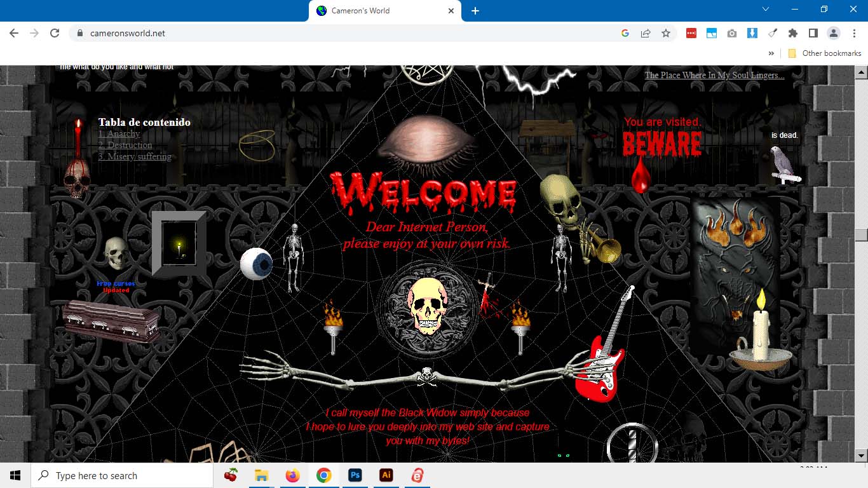Image resolution: width=868 pixels, height=488 pixels.
Task: Open Photoshop from the taskbar
Action: [x=355, y=475]
